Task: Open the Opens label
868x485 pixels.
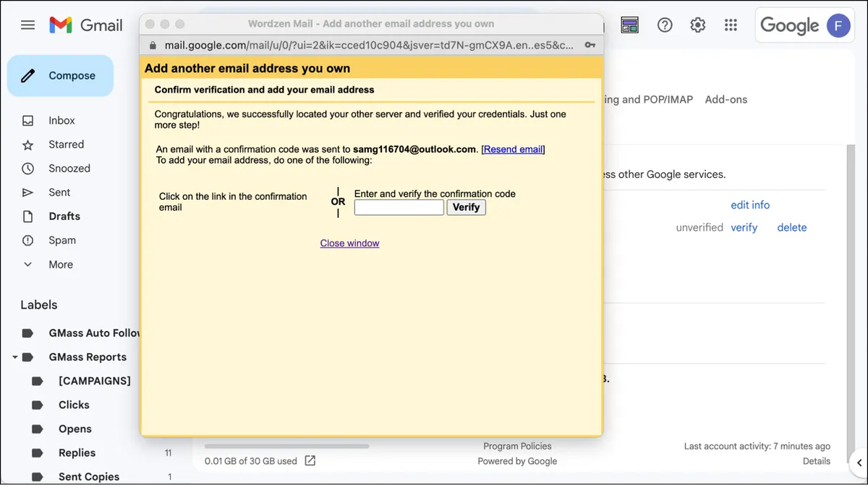Action: pos(75,429)
